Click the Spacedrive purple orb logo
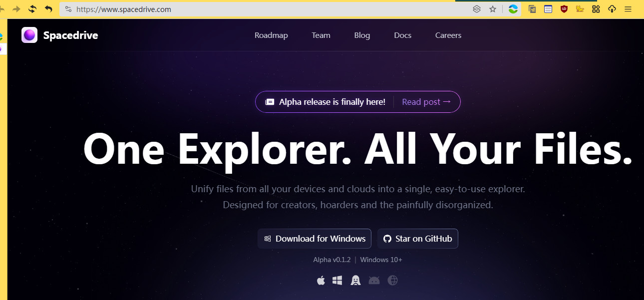The height and width of the screenshot is (300, 644). [x=29, y=35]
